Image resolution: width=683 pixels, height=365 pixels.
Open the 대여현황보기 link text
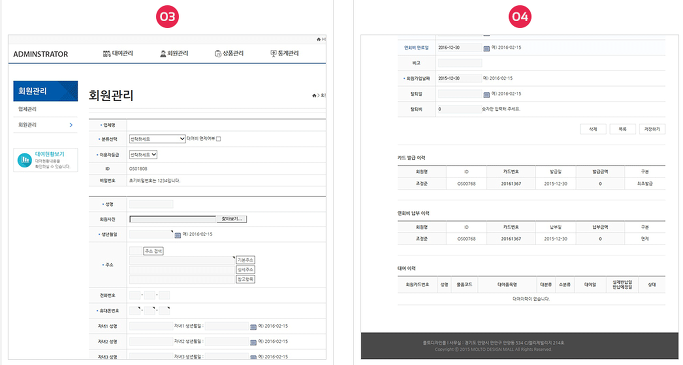(50, 154)
